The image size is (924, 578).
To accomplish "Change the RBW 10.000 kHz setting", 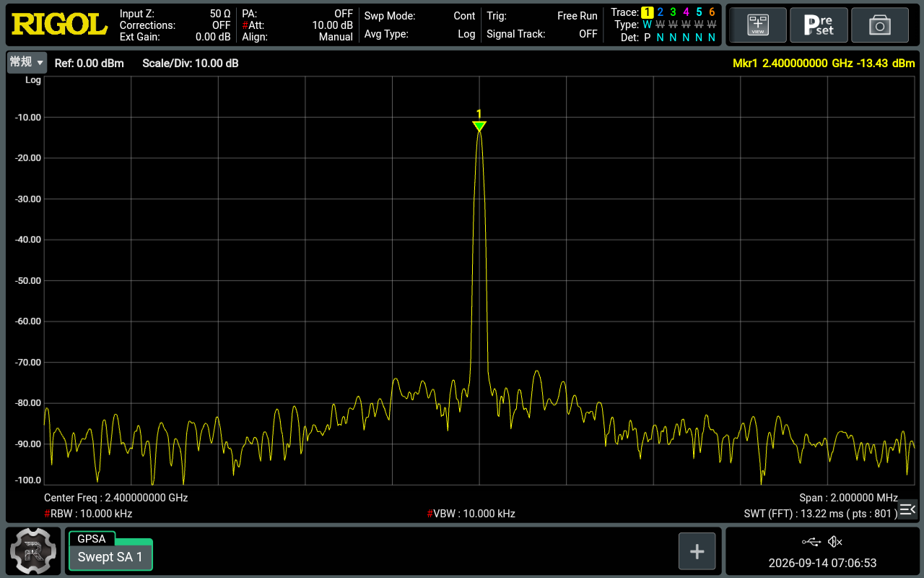I will 88,514.
